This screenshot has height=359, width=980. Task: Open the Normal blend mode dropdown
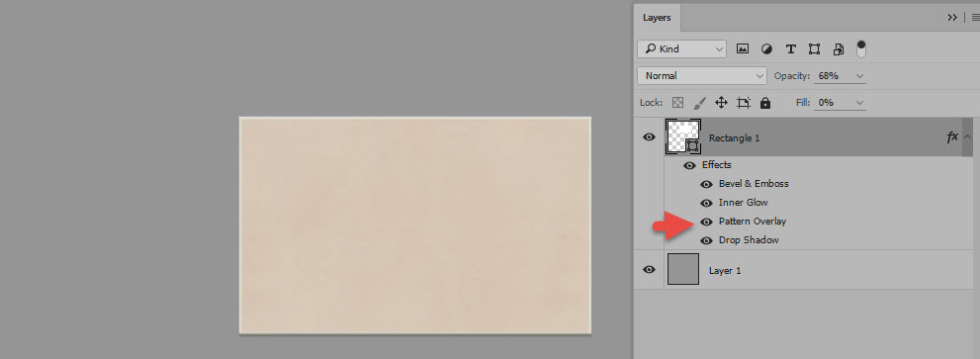point(702,76)
